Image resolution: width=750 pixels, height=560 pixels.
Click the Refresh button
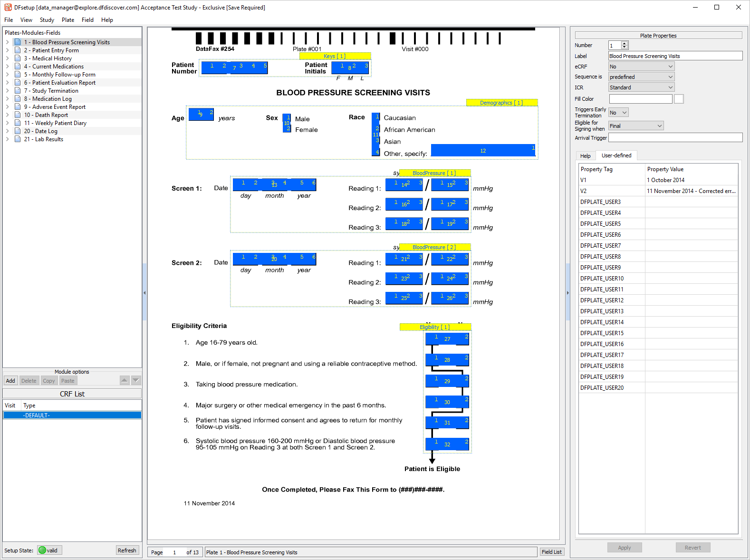click(x=127, y=550)
